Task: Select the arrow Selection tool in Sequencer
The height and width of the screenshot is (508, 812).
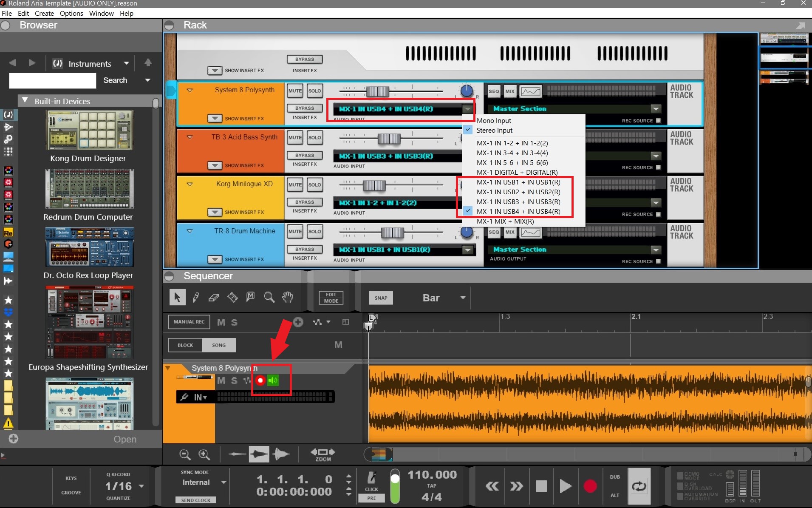Action: [177, 297]
